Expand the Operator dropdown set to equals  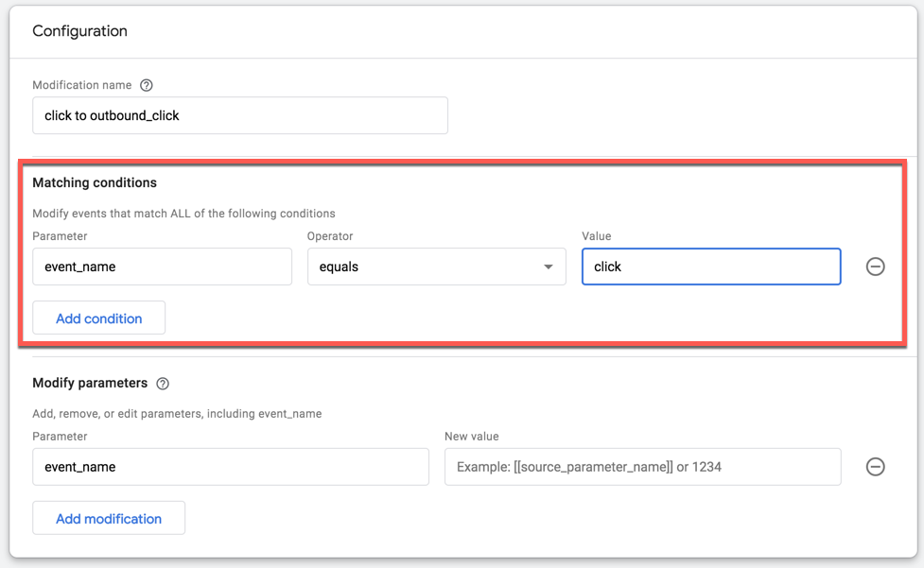tap(437, 267)
